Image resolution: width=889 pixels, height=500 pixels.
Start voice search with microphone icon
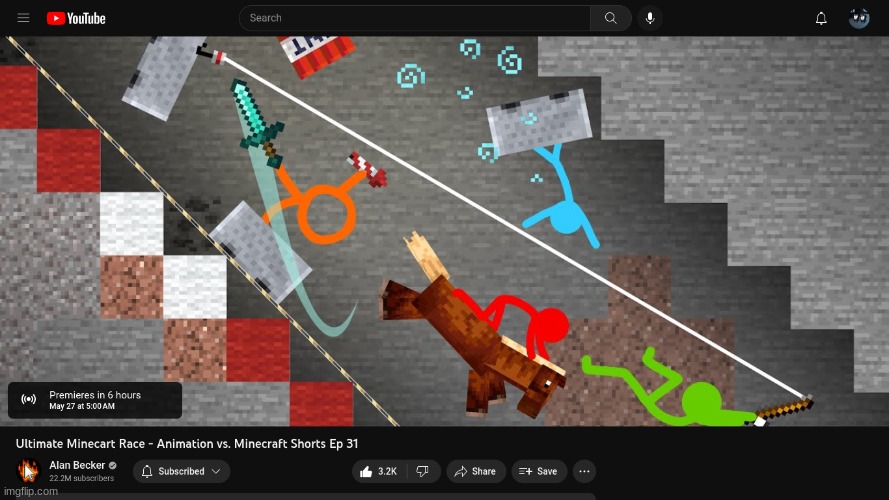tap(650, 18)
